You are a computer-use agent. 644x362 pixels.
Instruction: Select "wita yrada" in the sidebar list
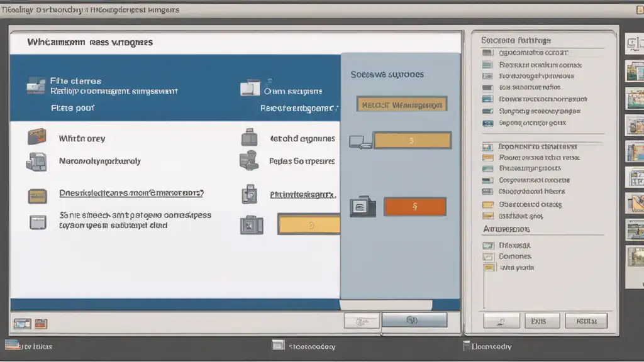click(517, 268)
